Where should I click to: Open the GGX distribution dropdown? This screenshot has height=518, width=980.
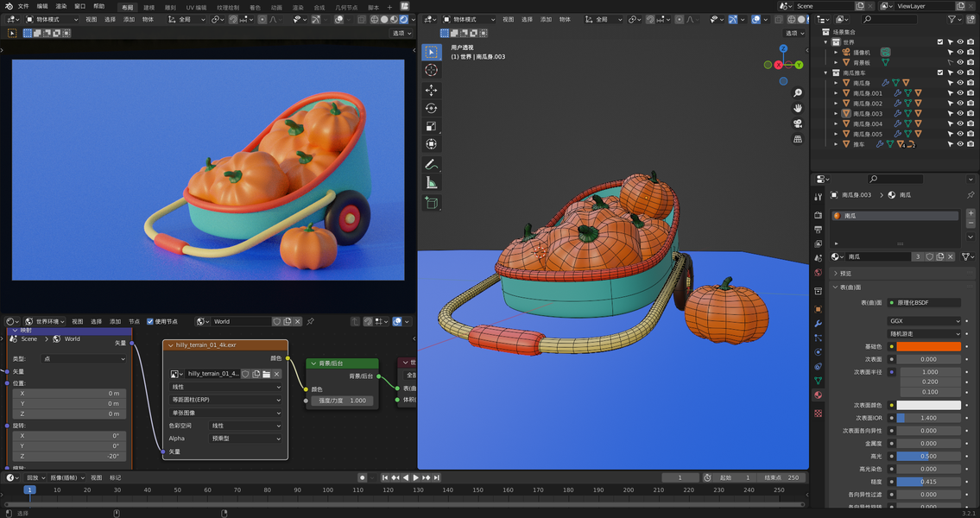pyautogui.click(x=924, y=321)
